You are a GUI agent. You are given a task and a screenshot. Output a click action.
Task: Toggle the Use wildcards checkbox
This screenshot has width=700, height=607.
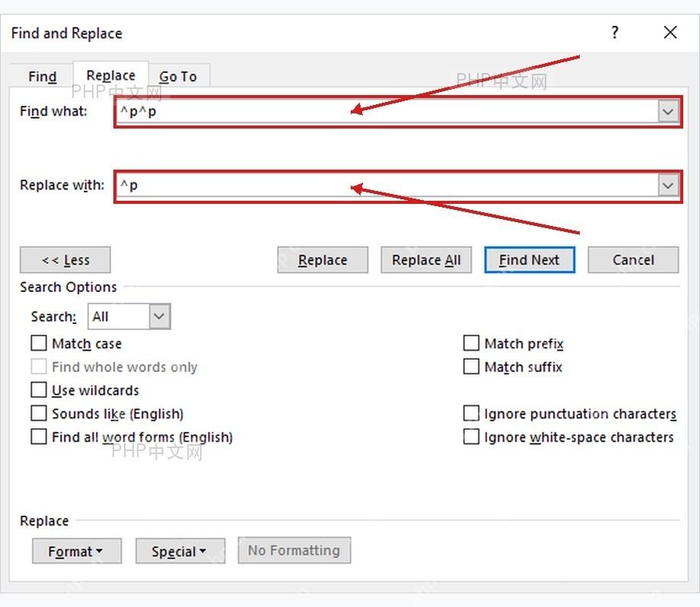39,390
